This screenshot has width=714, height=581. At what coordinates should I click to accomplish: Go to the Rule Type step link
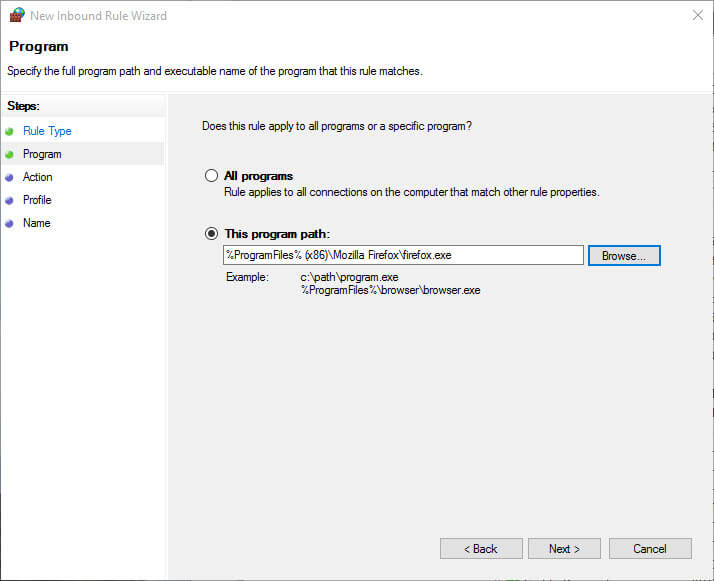click(47, 131)
